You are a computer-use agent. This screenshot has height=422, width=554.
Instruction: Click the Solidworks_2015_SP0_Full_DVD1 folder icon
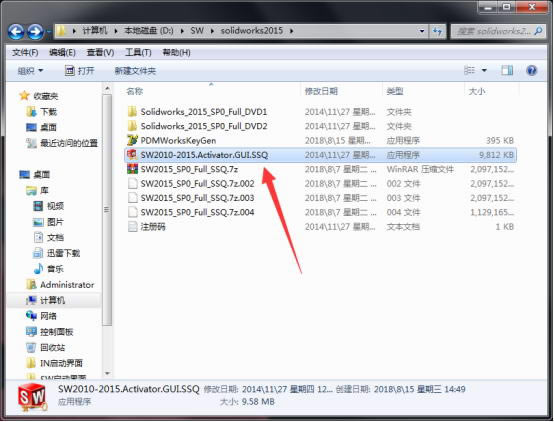tap(132, 112)
